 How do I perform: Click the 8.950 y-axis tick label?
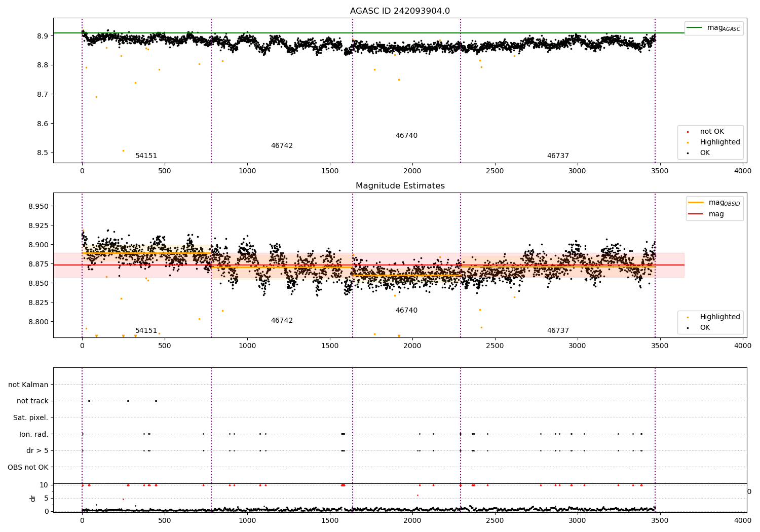click(x=39, y=207)
